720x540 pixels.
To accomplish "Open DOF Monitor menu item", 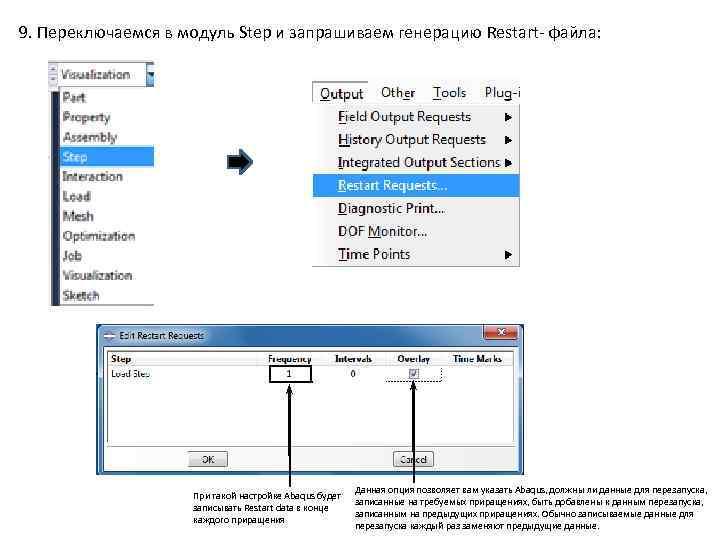I will 416,231.
